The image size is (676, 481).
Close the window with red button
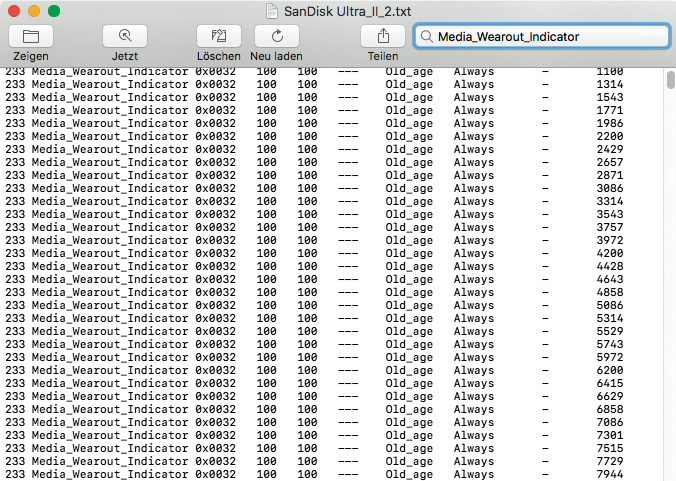coord(14,11)
